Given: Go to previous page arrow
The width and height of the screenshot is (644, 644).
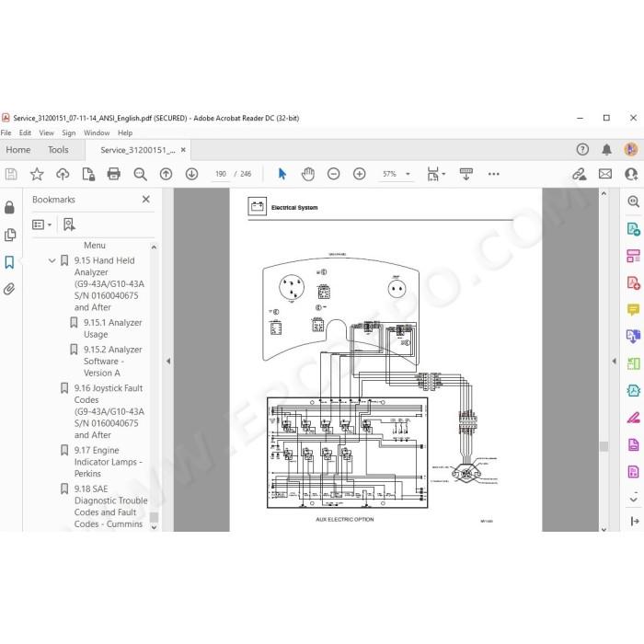Looking at the screenshot, I should click(x=166, y=174).
